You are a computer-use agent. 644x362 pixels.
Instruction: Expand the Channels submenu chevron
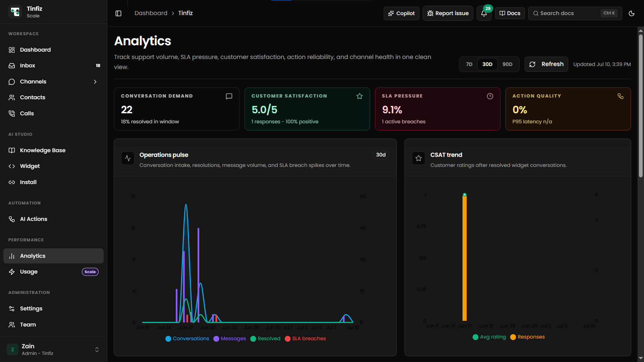point(95,82)
